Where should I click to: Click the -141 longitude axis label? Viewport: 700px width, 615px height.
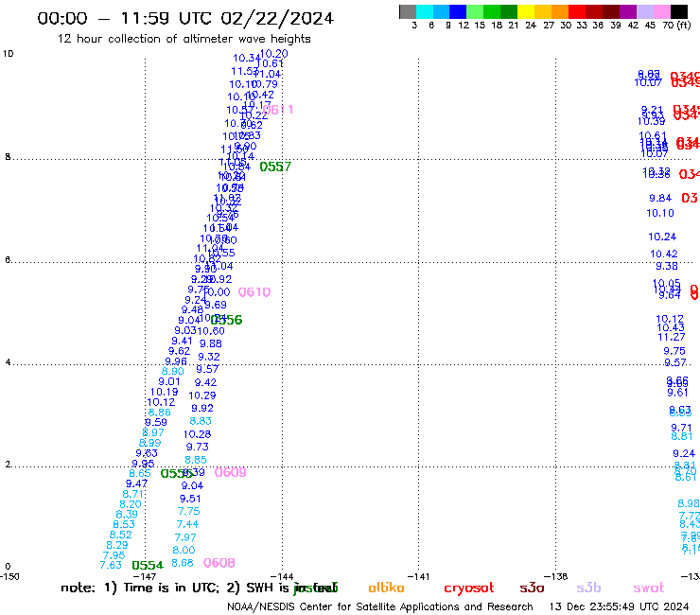[x=419, y=576]
